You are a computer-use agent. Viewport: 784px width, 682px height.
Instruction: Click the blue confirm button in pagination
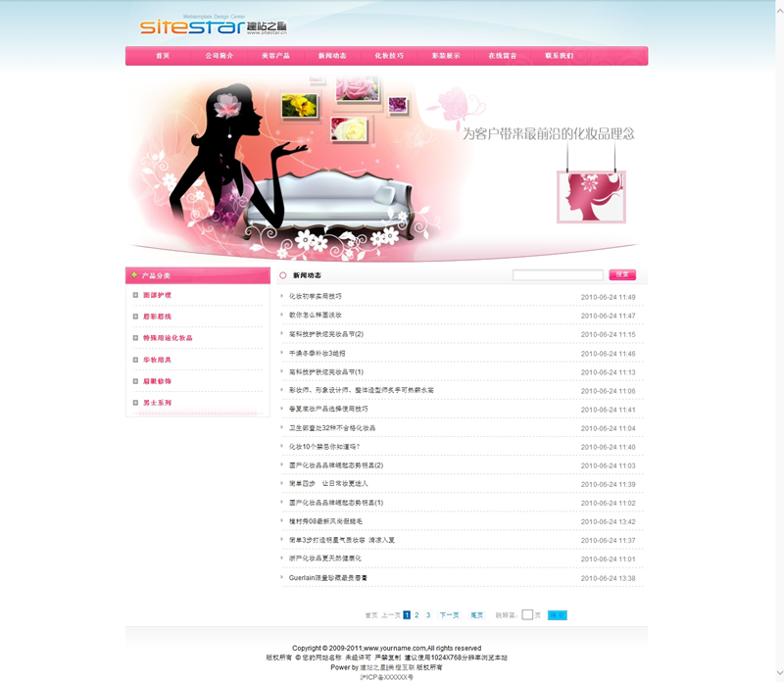click(557, 615)
